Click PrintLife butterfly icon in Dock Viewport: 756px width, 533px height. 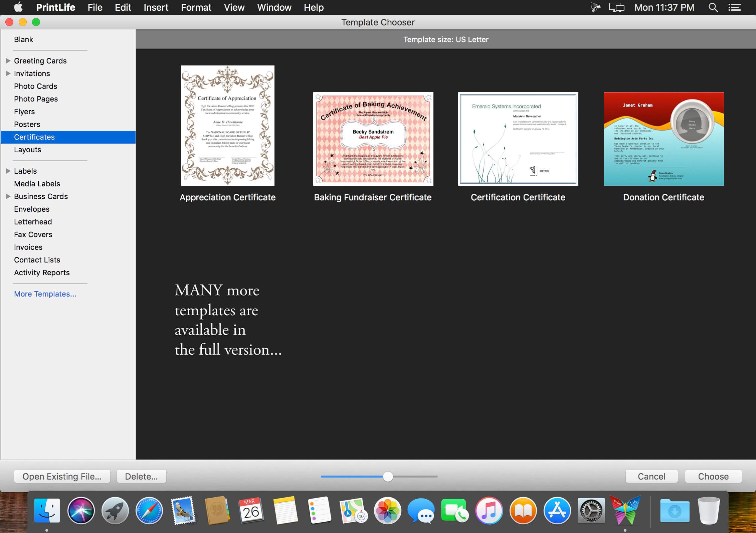click(x=625, y=510)
